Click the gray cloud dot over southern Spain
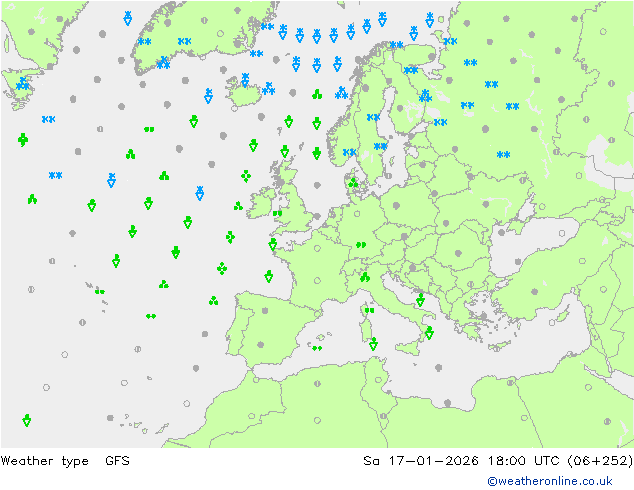 click(260, 345)
